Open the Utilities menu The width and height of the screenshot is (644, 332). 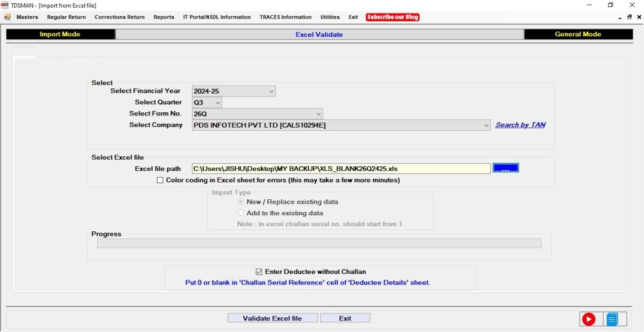coord(330,17)
